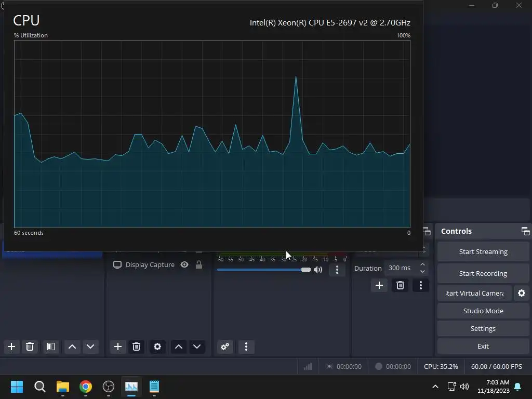Move scene down with down arrow
Image resolution: width=532 pixels, height=399 pixels.
click(x=90, y=347)
